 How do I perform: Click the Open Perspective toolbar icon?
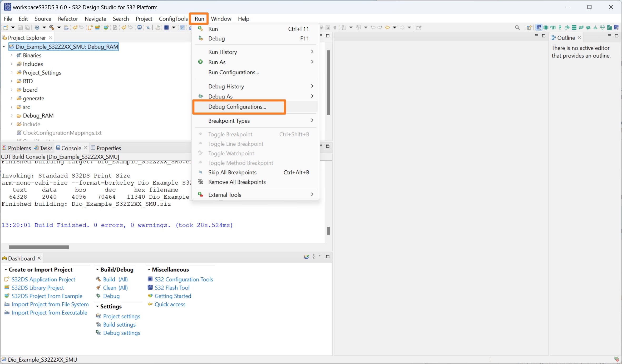[x=529, y=27]
